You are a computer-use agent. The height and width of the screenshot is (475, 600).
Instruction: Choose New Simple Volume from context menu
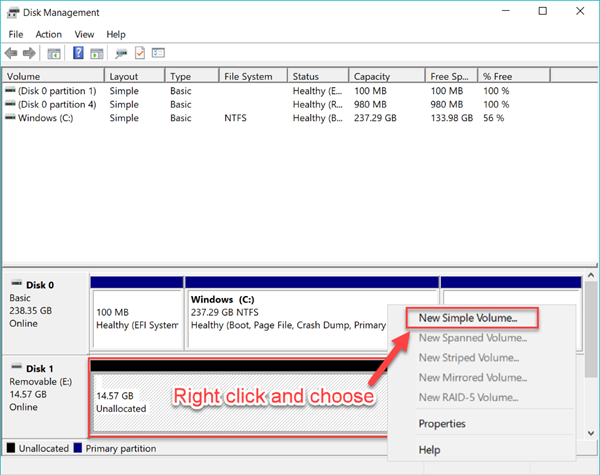(467, 318)
